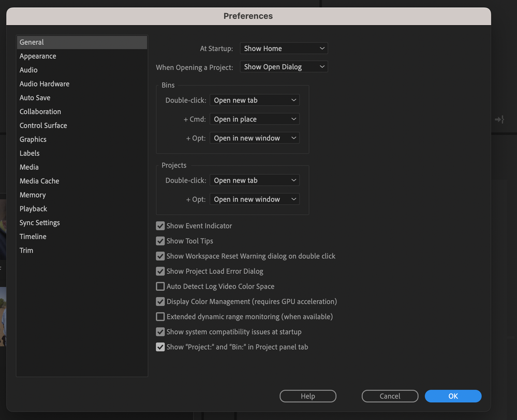Open Projects + Opt dropdown
The width and height of the screenshot is (517, 420).
pos(254,200)
